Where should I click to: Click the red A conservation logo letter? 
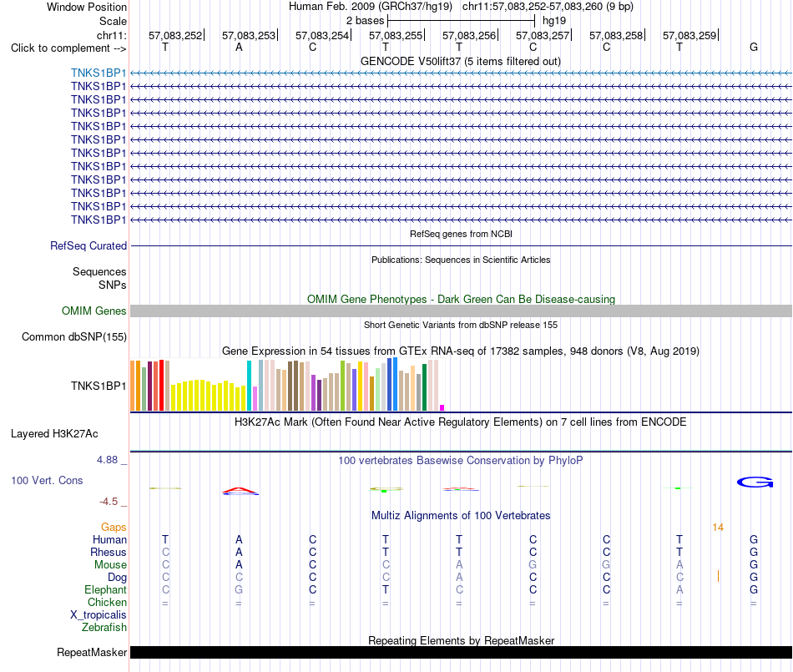[240, 489]
